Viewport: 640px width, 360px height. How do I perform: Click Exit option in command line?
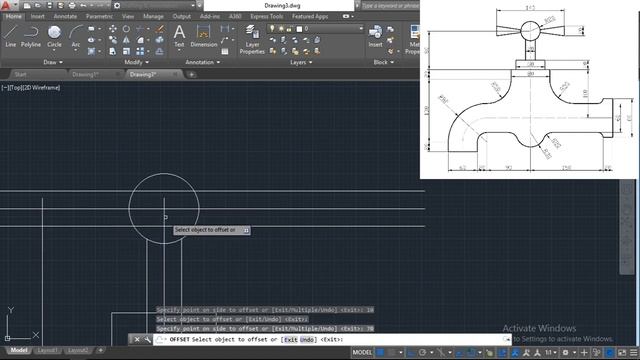pyautogui.click(x=291, y=340)
